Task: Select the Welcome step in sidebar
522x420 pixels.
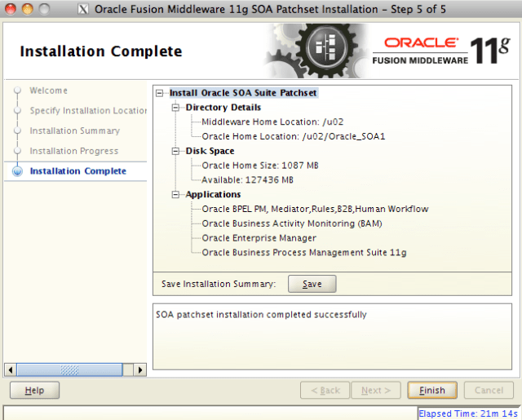Action: pos(48,91)
